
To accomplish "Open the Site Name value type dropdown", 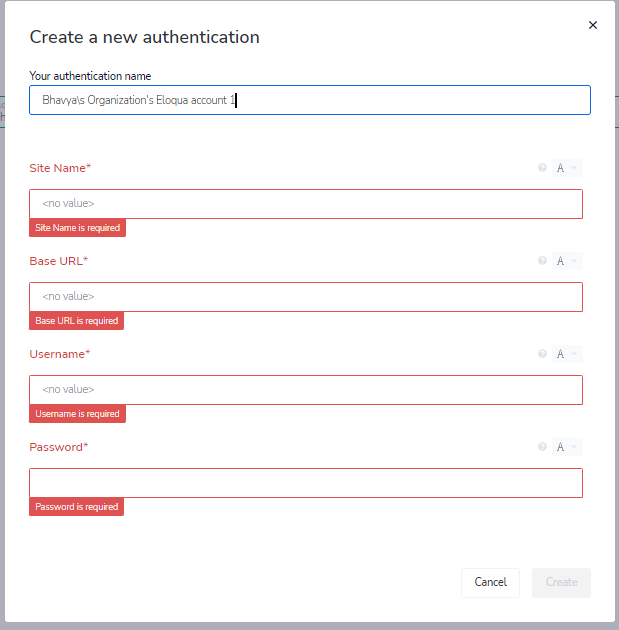I will (x=567, y=168).
